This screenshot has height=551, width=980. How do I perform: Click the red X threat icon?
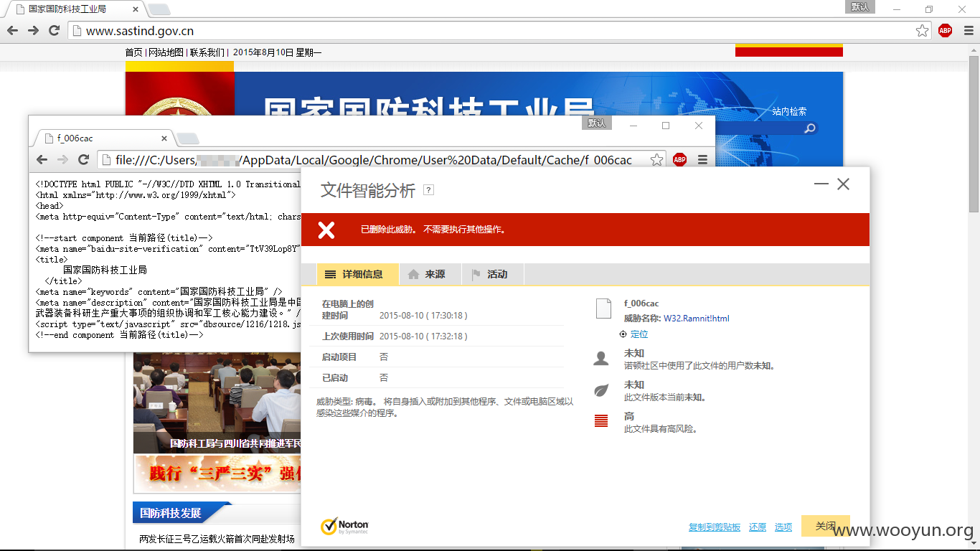326,230
